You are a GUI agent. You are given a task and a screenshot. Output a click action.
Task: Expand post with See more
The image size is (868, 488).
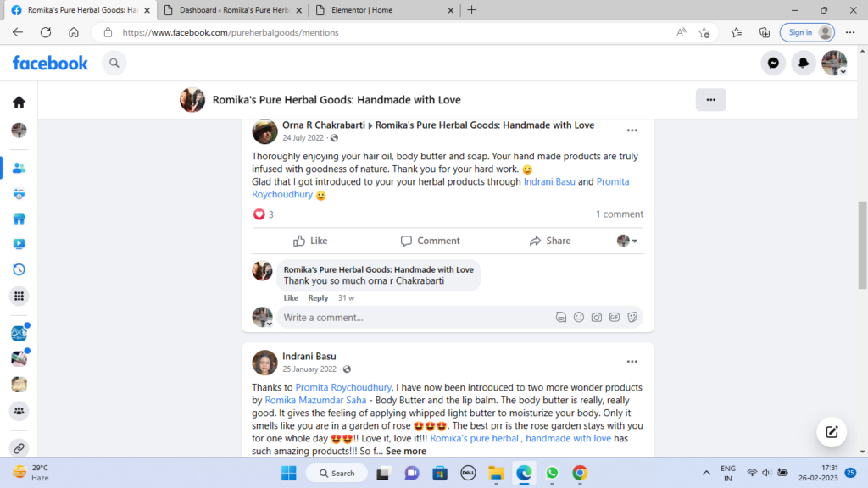pyautogui.click(x=406, y=451)
